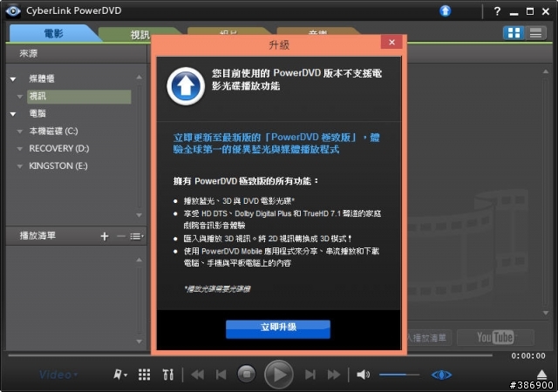Image resolution: width=558 pixels, height=392 pixels.
Task: Click the large upgrade arrow icon in dialog
Action: pyautogui.click(x=186, y=86)
